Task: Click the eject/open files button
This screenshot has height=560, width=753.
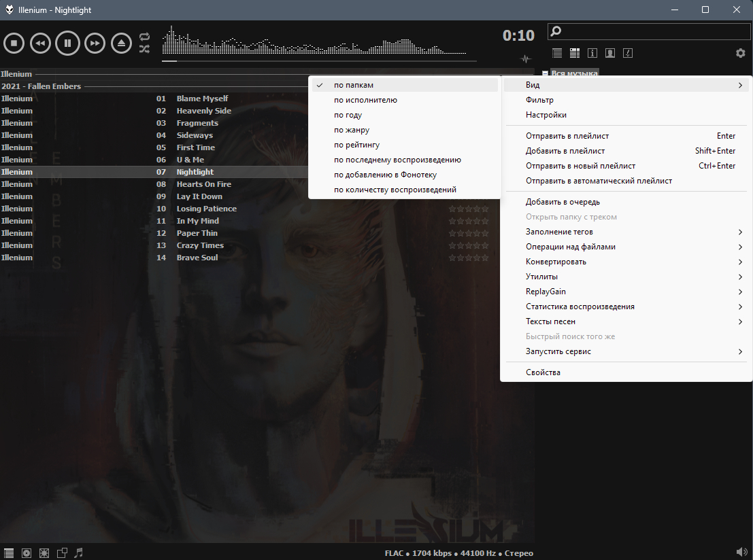Action: 122,43
